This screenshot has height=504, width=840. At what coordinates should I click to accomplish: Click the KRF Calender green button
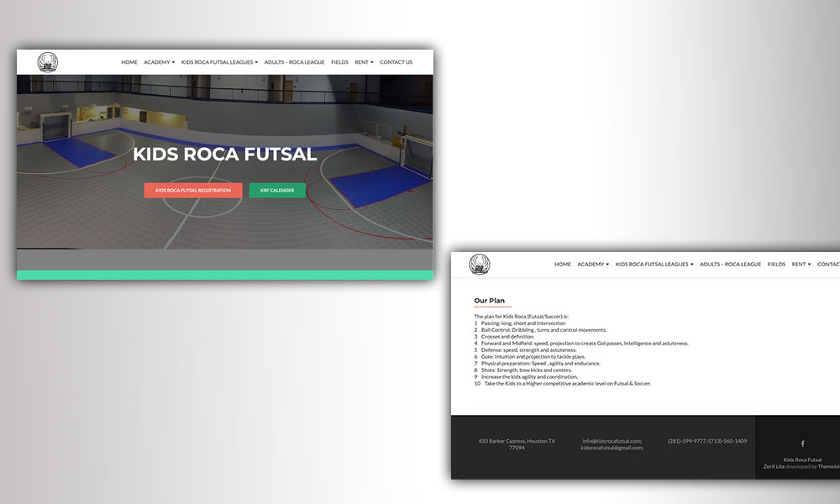pos(277,190)
